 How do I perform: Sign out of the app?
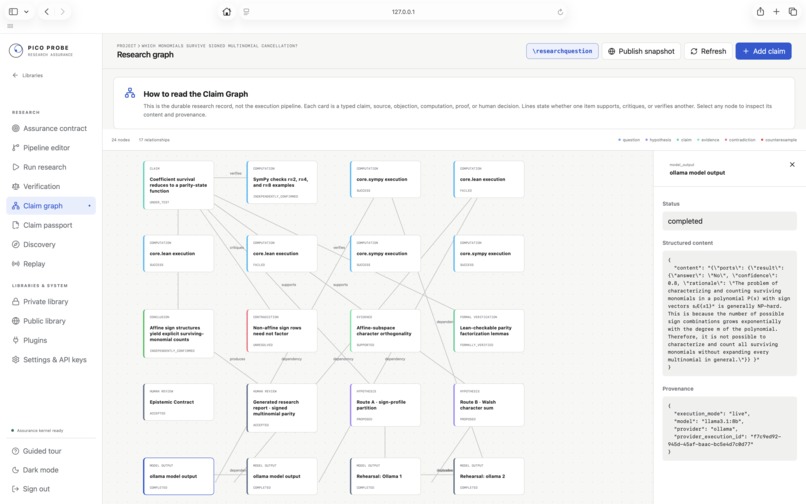coord(51,489)
